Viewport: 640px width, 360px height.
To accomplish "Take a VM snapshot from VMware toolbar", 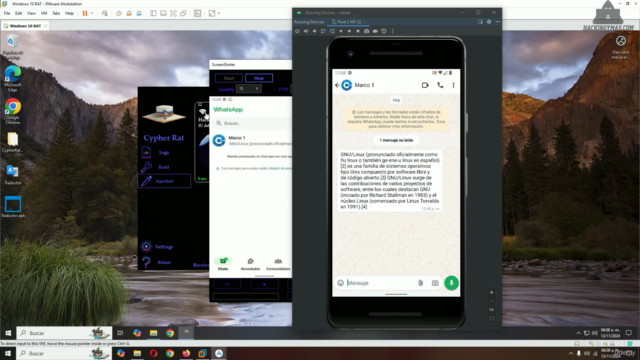I will [x=119, y=13].
